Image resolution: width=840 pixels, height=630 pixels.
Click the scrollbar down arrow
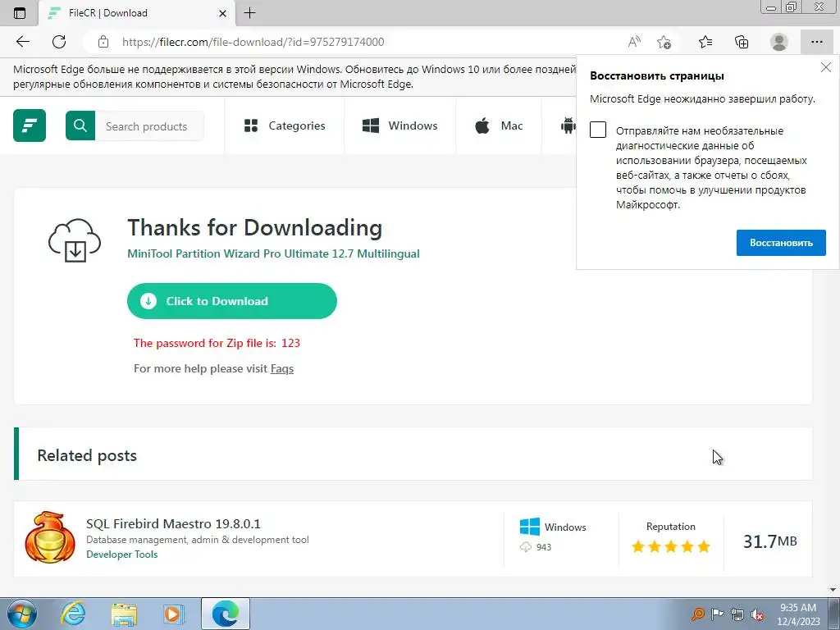click(833, 590)
